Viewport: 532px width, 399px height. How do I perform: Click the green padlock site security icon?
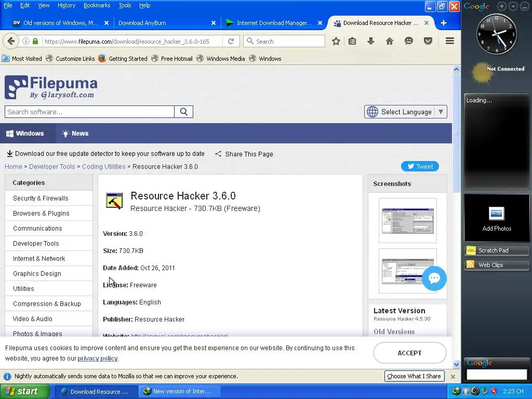(x=35, y=42)
